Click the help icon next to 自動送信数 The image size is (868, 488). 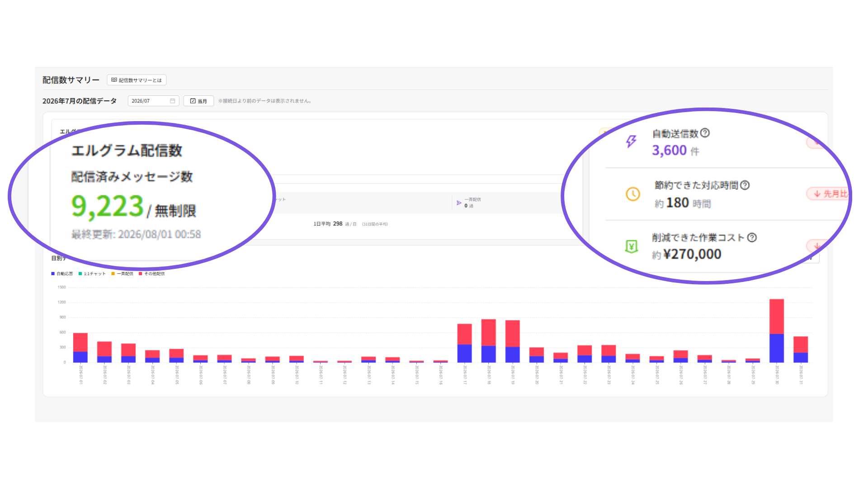705,133
